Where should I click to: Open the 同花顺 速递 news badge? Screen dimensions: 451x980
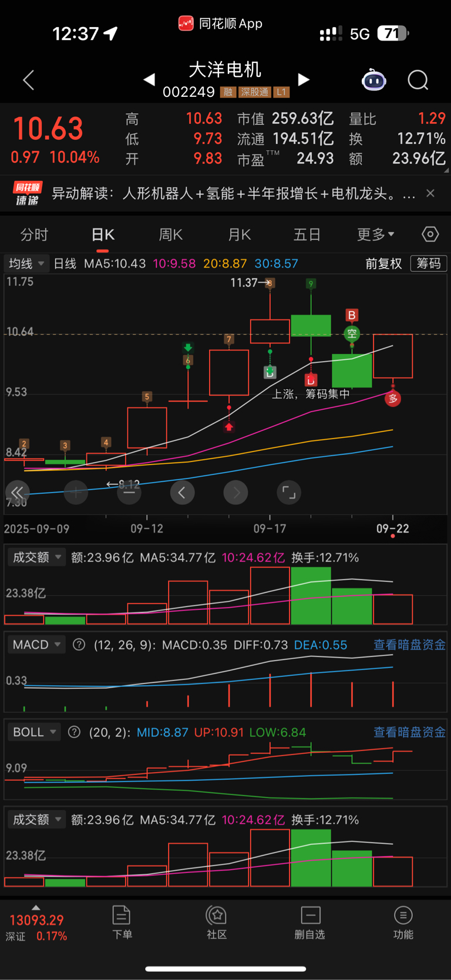coord(27,193)
